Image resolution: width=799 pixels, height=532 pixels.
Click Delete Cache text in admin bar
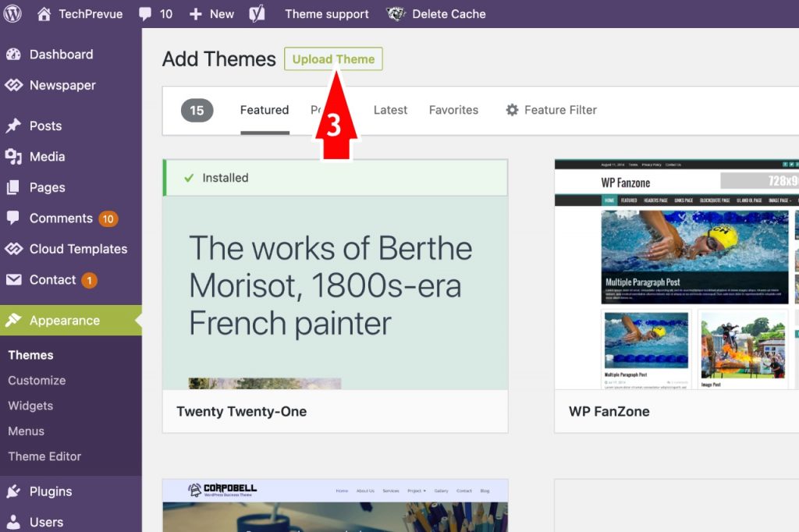point(449,14)
